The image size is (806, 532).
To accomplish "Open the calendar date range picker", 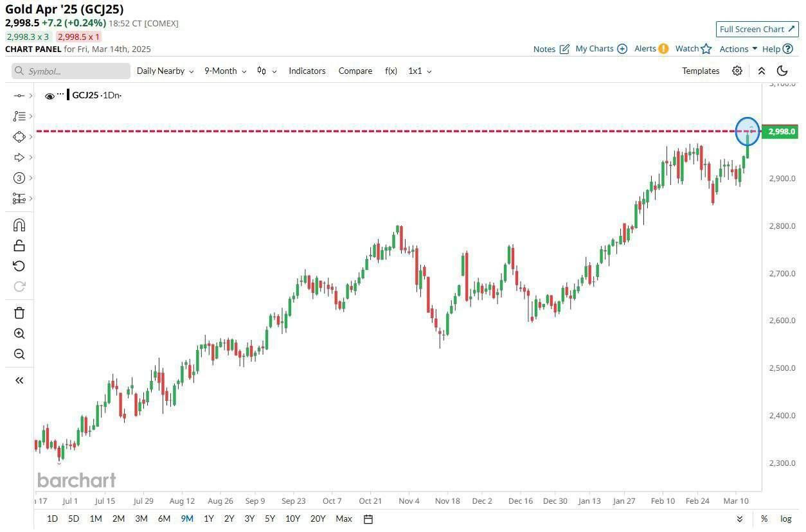I will tap(368, 519).
